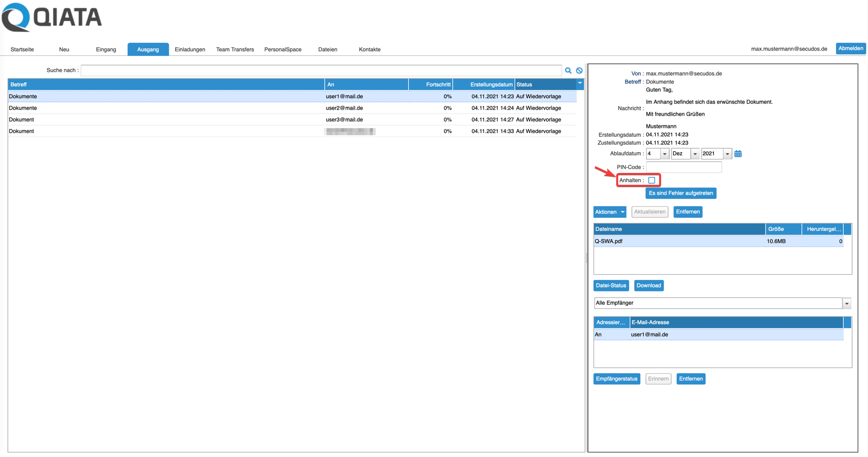
Task: Expand the expiry year dropdown showing 2021
Action: pos(727,154)
